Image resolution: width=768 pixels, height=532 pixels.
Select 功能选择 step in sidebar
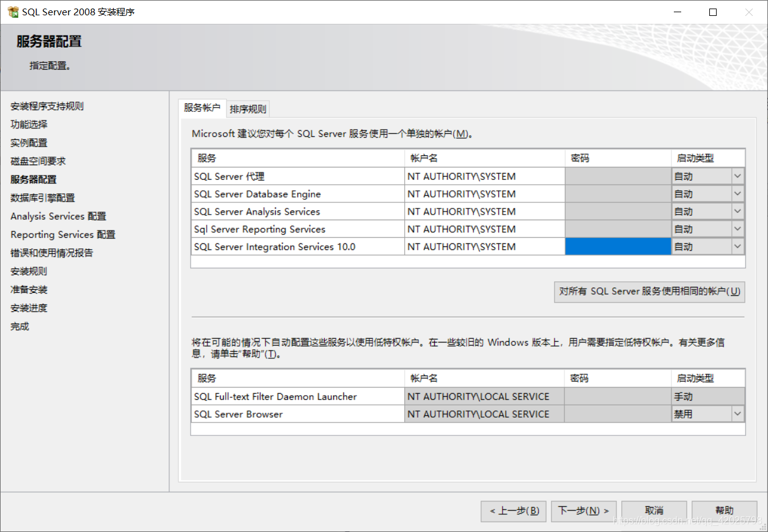29,125
